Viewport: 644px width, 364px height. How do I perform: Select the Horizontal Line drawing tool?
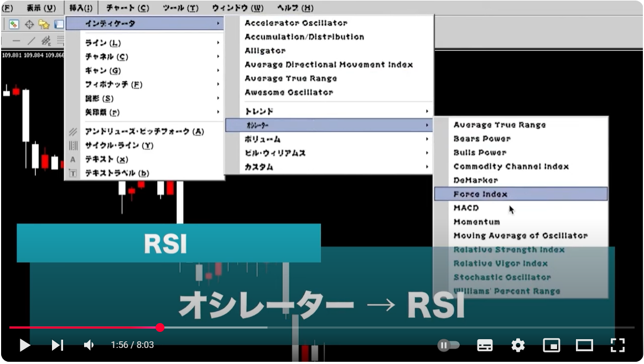pos(15,40)
